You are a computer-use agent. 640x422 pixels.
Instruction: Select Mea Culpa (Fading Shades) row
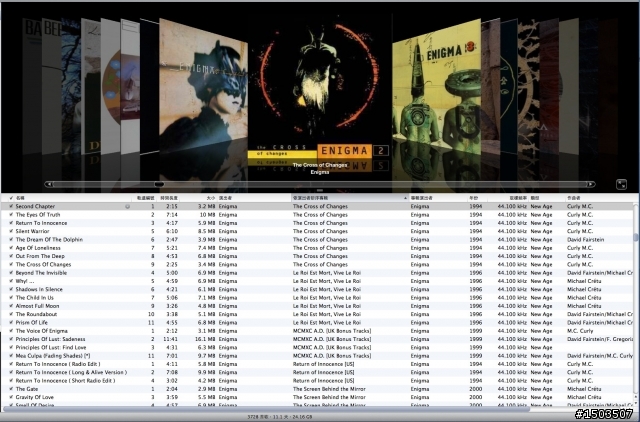[317, 356]
